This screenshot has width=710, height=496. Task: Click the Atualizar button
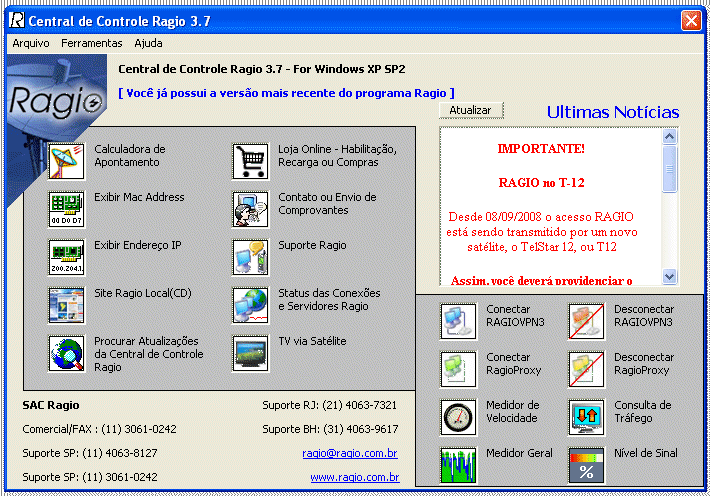471,110
